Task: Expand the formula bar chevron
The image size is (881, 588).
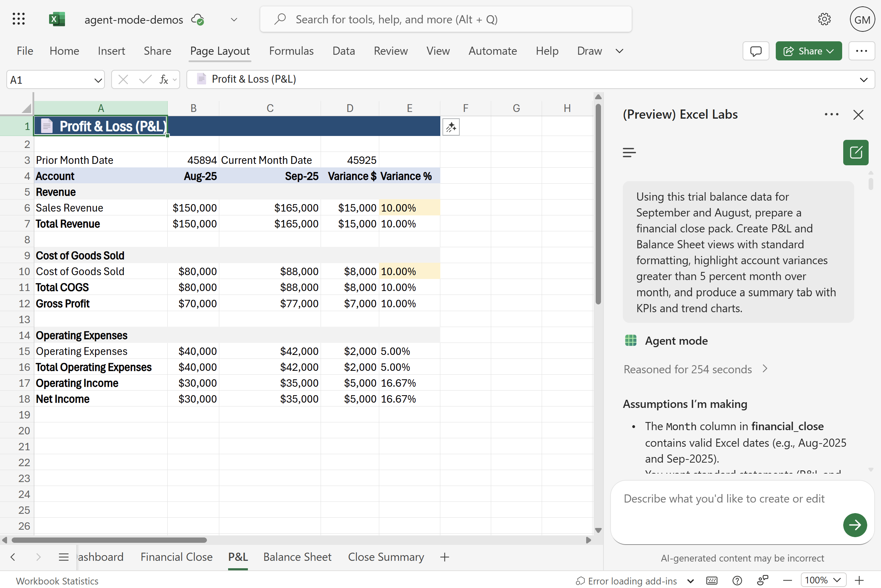Action: point(863,80)
